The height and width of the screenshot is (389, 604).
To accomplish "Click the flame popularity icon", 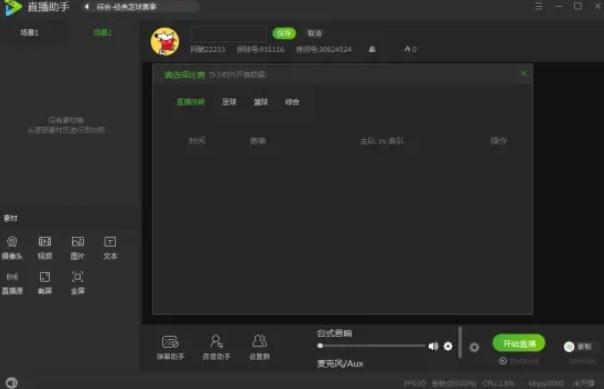I will (x=407, y=49).
